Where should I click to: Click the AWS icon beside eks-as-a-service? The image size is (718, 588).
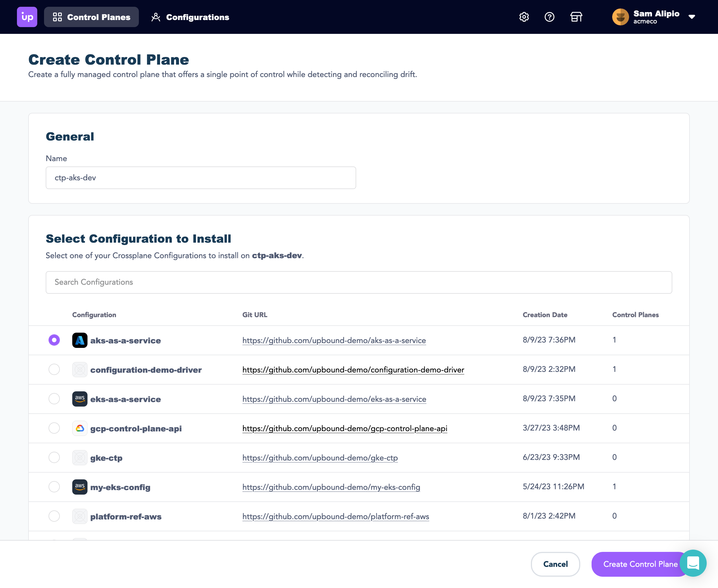[x=80, y=399]
